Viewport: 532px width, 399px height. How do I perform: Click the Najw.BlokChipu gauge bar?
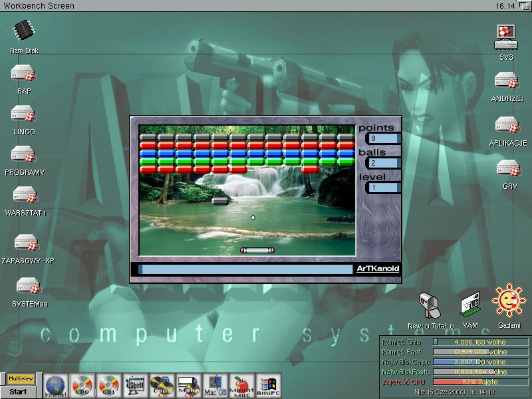[x=480, y=362]
